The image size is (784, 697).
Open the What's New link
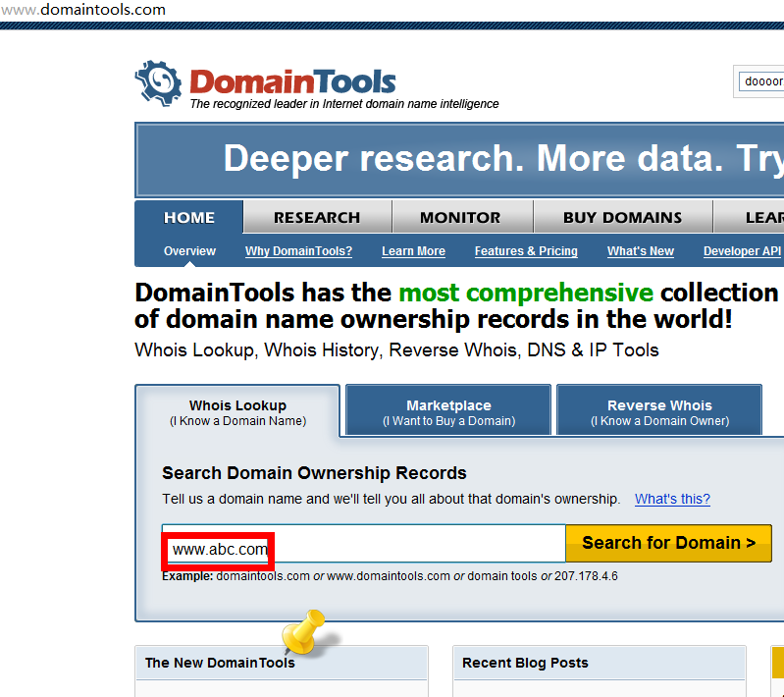[641, 251]
